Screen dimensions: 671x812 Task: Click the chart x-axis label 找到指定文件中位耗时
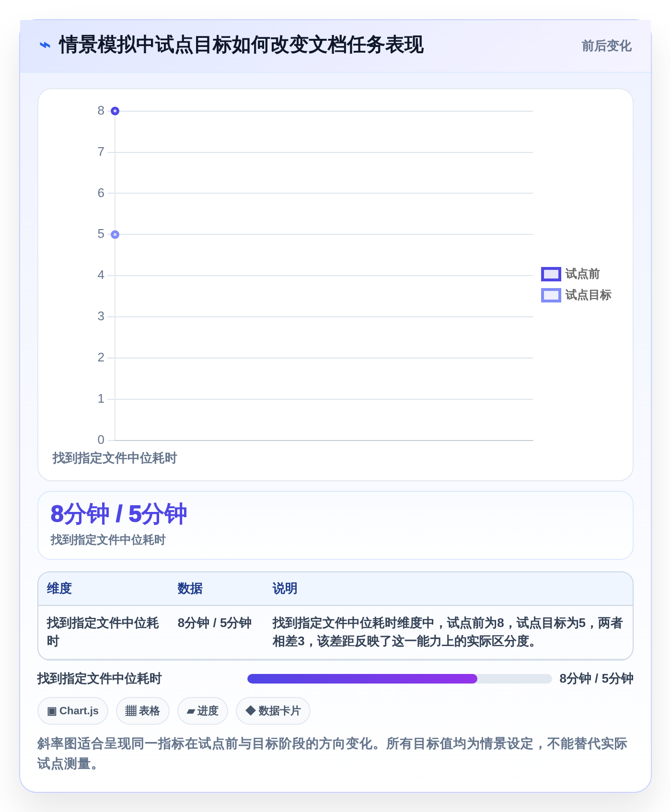pyautogui.click(x=115, y=458)
